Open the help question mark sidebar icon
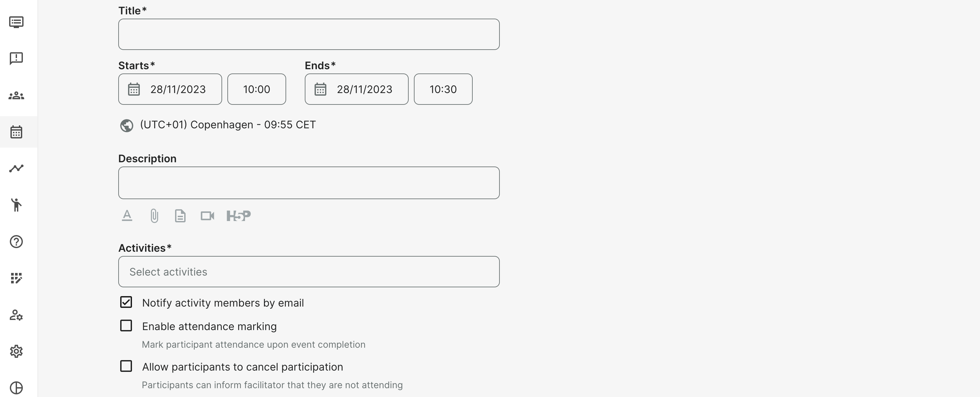The height and width of the screenshot is (397, 980). tap(16, 242)
